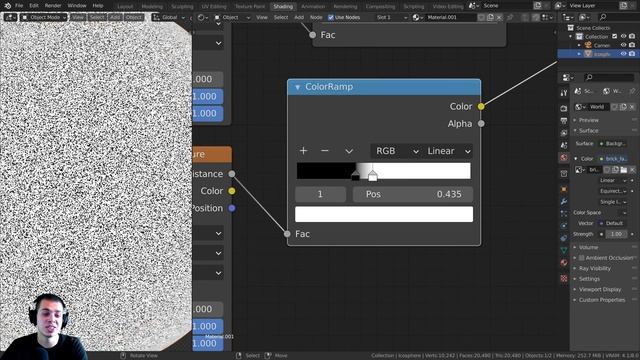The width and height of the screenshot is (640, 360).
Task: Open the Linear interpolation dropdown in ColorRamp
Action: (x=447, y=151)
